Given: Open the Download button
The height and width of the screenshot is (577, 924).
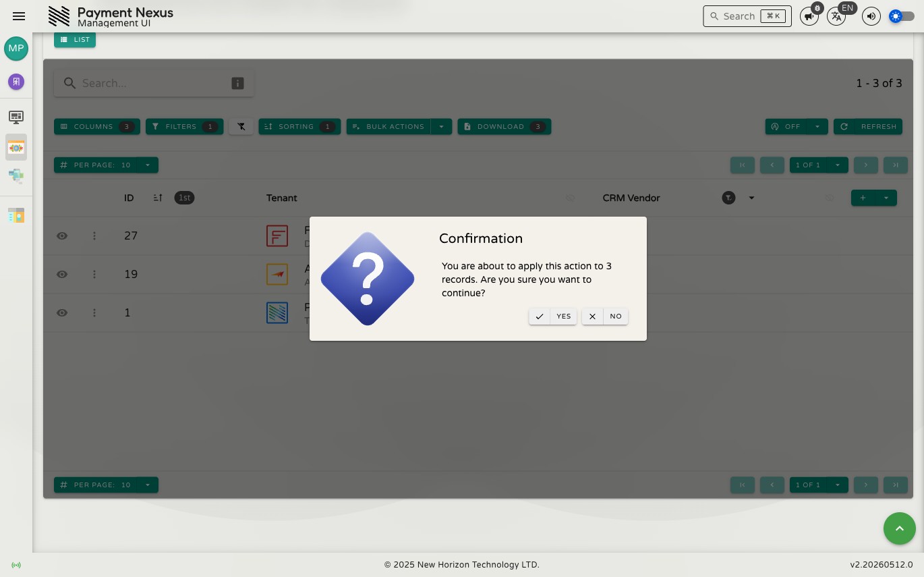Looking at the screenshot, I should (504, 126).
